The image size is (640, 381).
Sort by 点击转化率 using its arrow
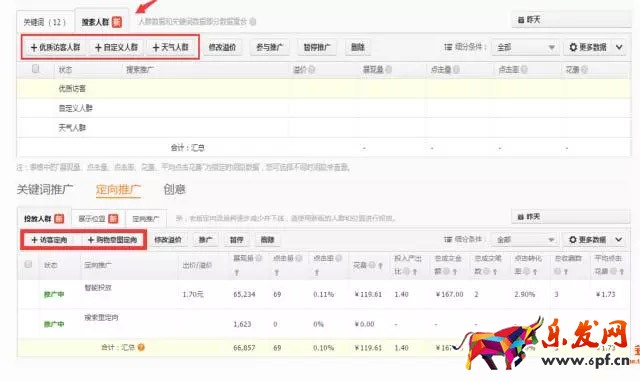535,272
